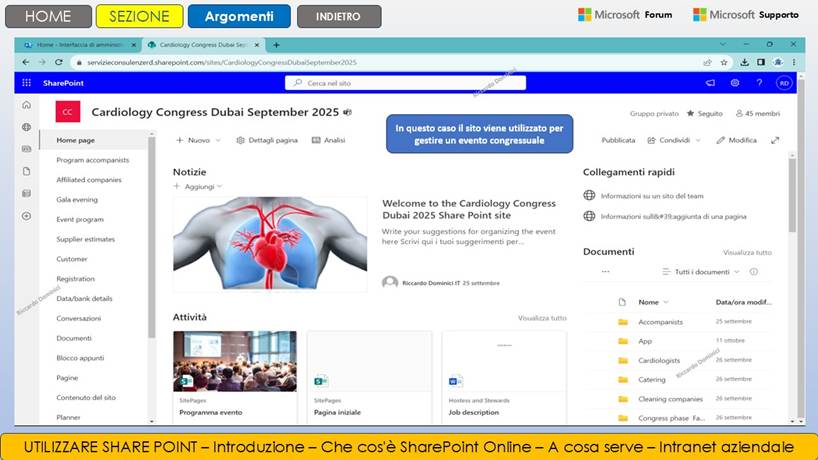Click the page content vertical scrollbar

[x=792, y=196]
